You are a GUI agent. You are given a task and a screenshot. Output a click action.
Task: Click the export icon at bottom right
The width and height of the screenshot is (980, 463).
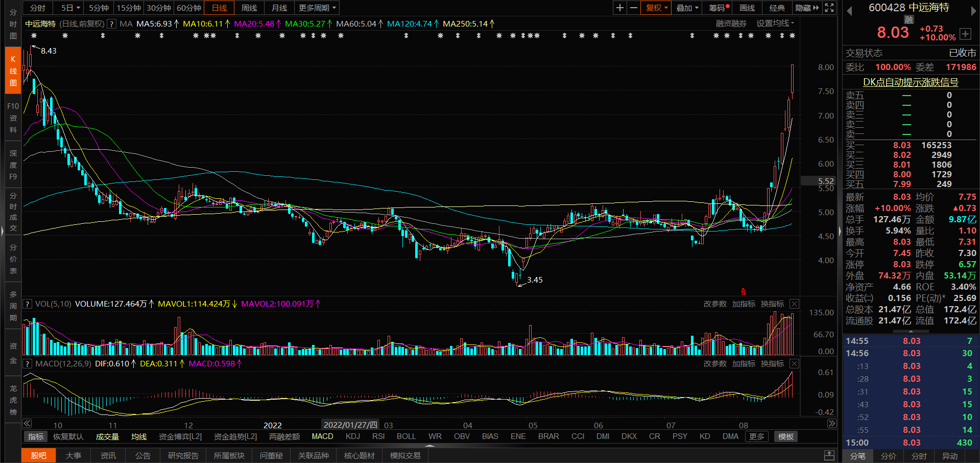pyautogui.click(x=829, y=455)
